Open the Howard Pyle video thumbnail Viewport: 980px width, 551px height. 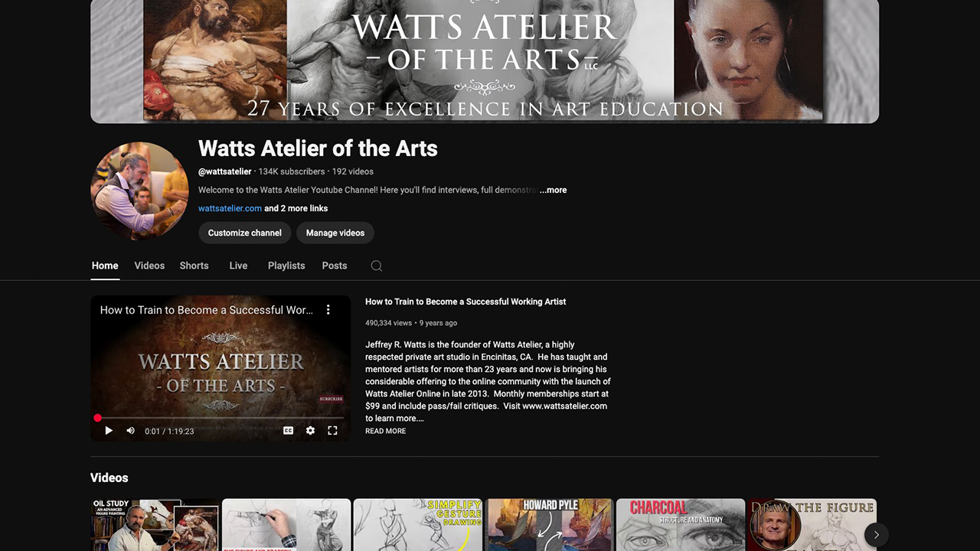click(550, 525)
